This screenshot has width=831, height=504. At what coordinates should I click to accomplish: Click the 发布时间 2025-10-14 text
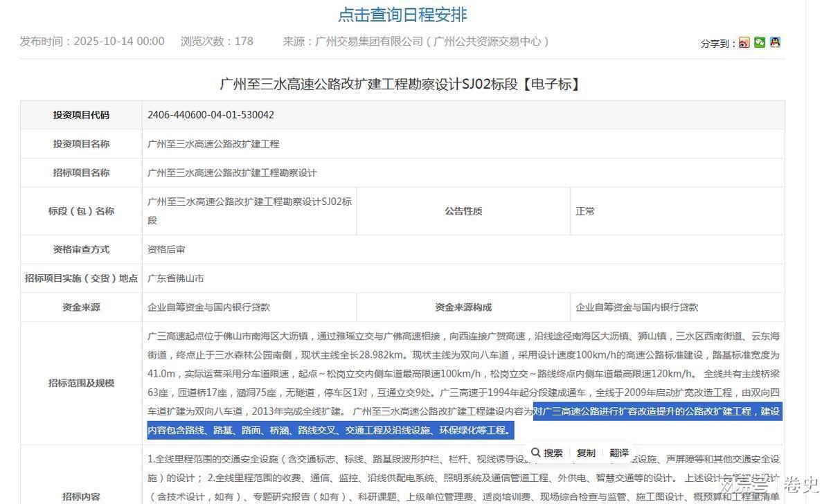coord(92,42)
